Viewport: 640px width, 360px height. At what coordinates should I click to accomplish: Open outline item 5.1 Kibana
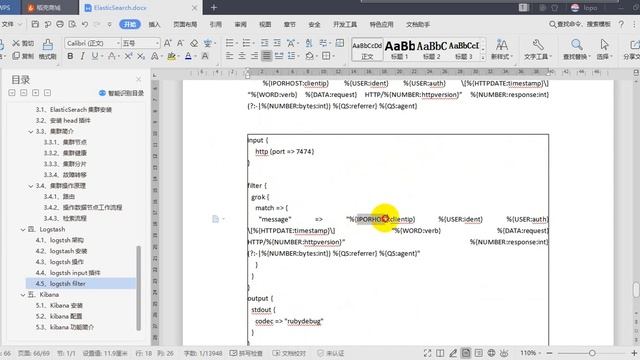[x=59, y=305]
